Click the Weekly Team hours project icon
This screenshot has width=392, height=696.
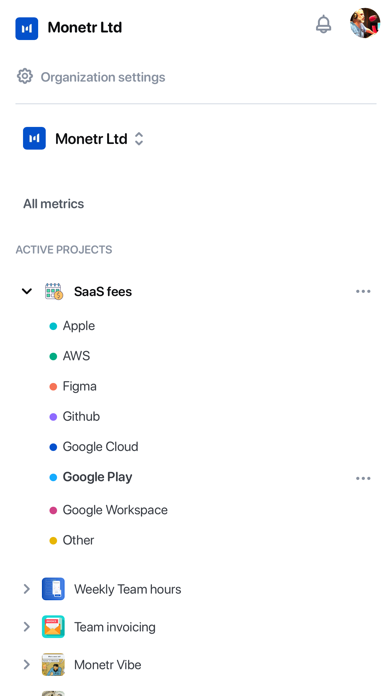coord(53,589)
